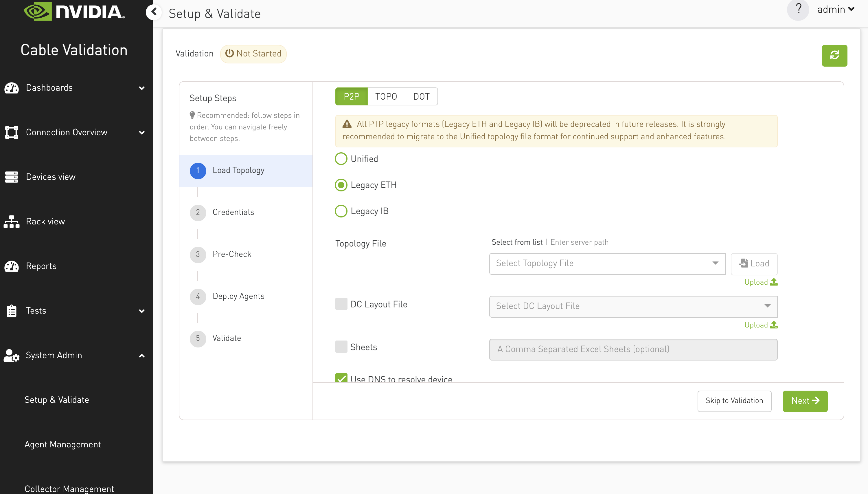Image resolution: width=868 pixels, height=494 pixels.
Task: Expand the Dashboards menu chevron
Action: pos(142,88)
